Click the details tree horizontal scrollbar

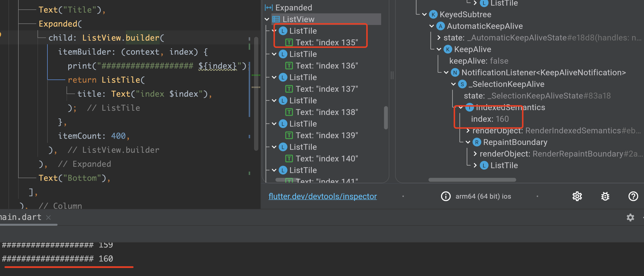(x=472, y=180)
